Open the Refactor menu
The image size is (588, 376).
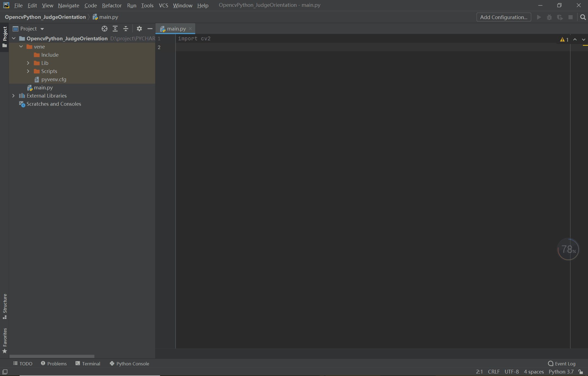[112, 5]
